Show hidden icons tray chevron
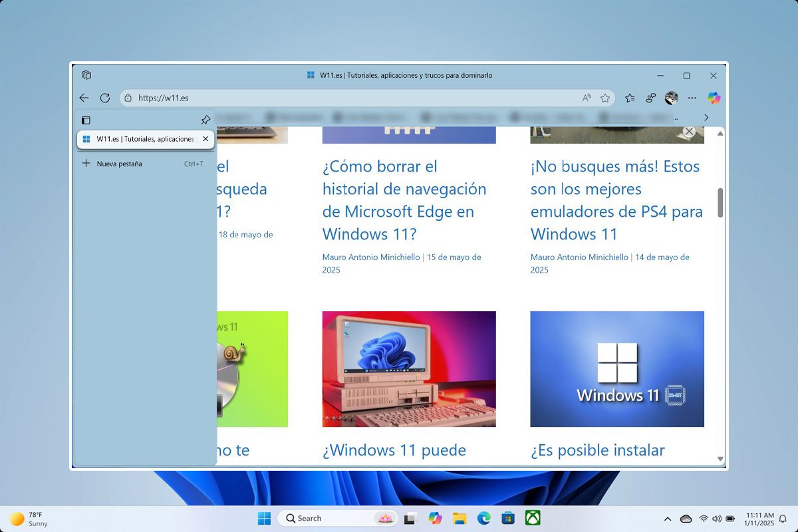The height and width of the screenshot is (532, 798). [668, 519]
